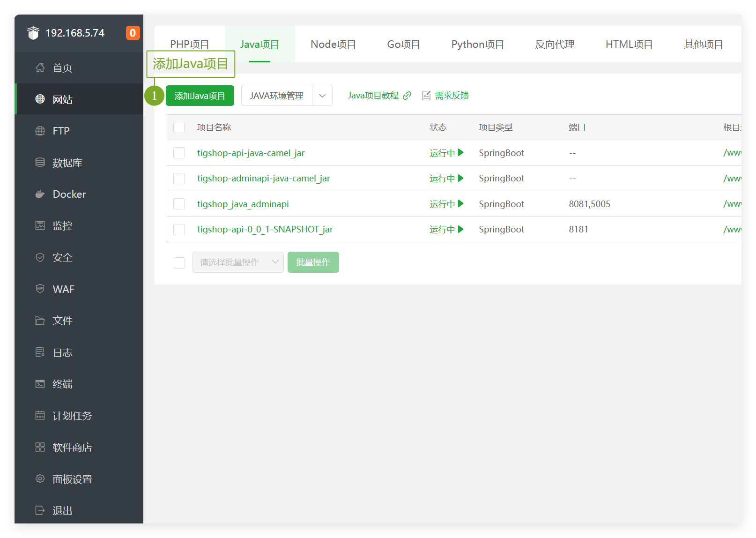Click the globe icon beside 网站
The height and width of the screenshot is (538, 756).
[x=40, y=99]
